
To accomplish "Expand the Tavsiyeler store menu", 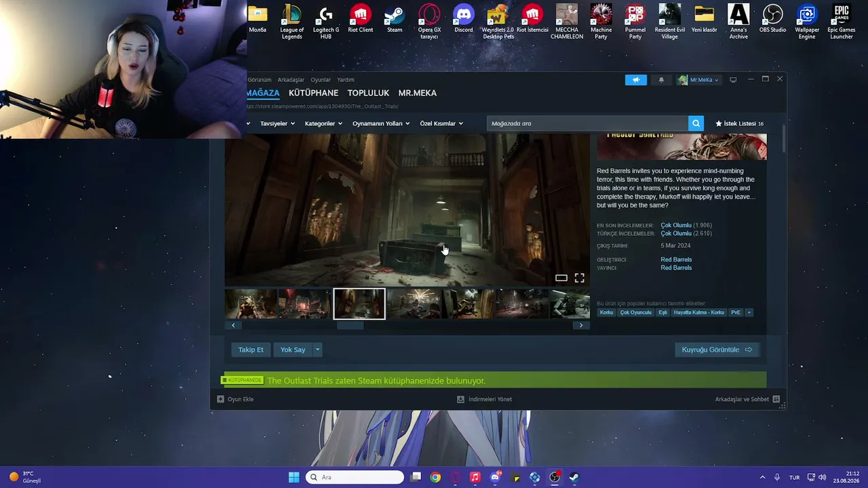I will pos(277,123).
